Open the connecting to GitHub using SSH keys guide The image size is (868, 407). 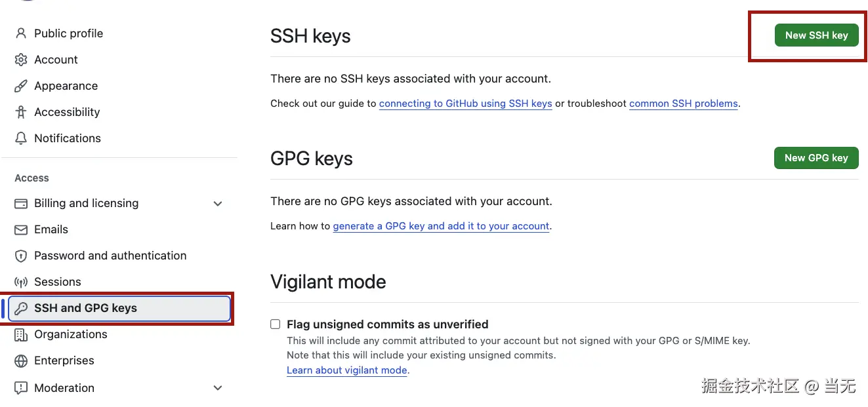click(465, 103)
